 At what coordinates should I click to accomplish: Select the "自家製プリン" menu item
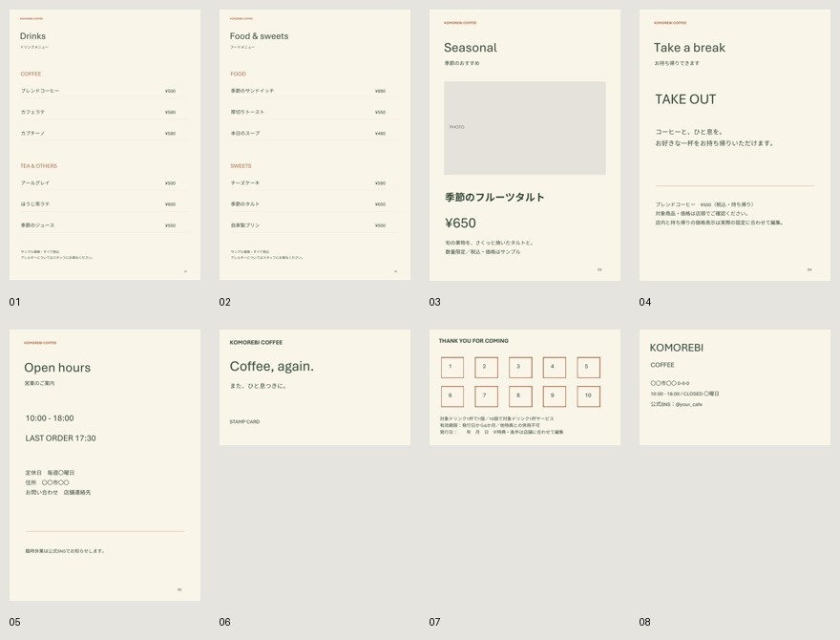tap(245, 225)
